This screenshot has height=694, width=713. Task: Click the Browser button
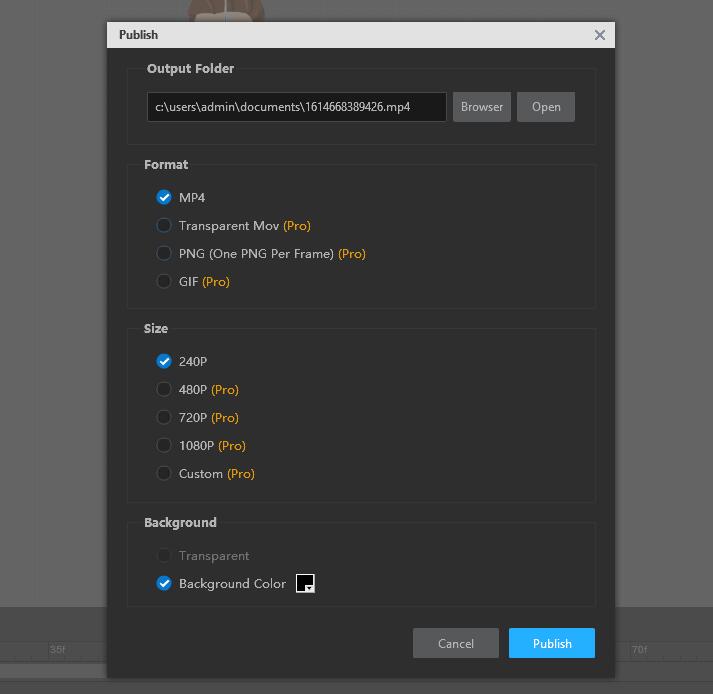(x=482, y=107)
